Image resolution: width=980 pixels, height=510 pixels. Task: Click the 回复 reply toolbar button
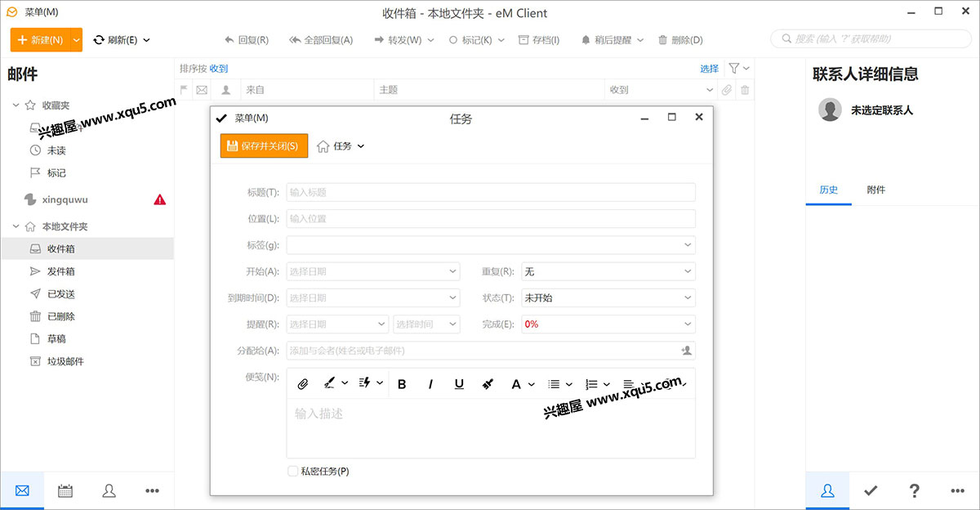point(246,40)
